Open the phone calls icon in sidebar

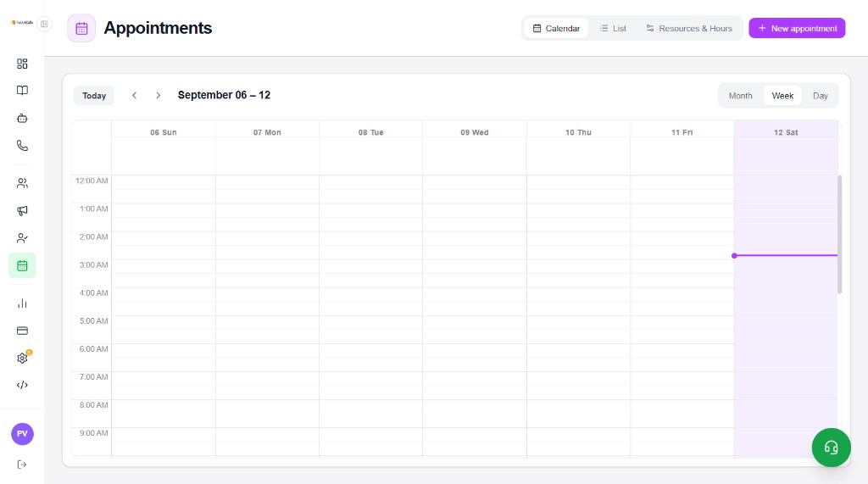tap(22, 146)
